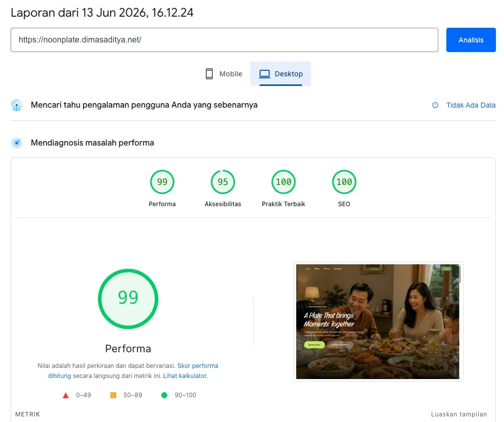Click the Mencari tahu pengalaman pengguna heading
This screenshot has width=504, height=422.
(x=144, y=105)
